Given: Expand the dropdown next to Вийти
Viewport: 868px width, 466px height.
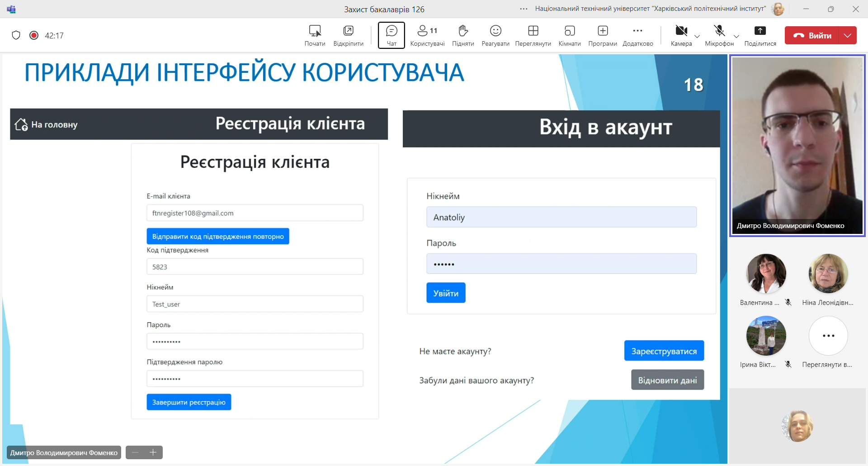Looking at the screenshot, I should 848,35.
